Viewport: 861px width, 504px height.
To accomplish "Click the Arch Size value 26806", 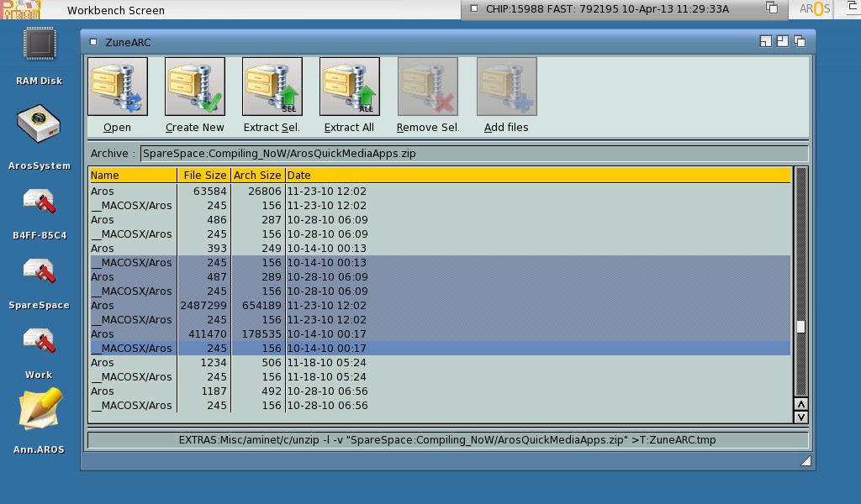I will click(x=265, y=192).
